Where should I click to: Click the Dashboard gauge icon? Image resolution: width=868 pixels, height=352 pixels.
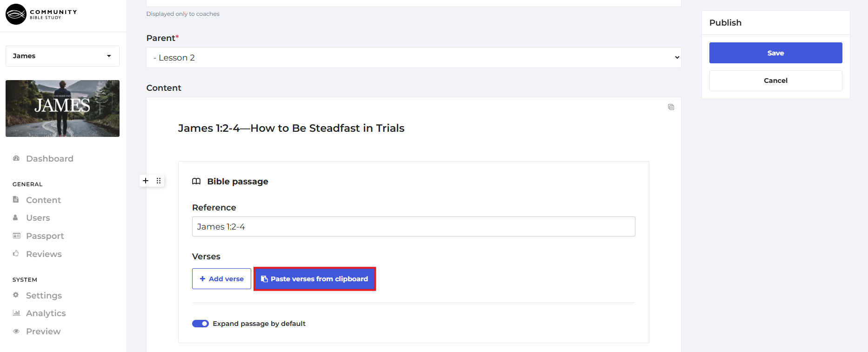coord(16,158)
